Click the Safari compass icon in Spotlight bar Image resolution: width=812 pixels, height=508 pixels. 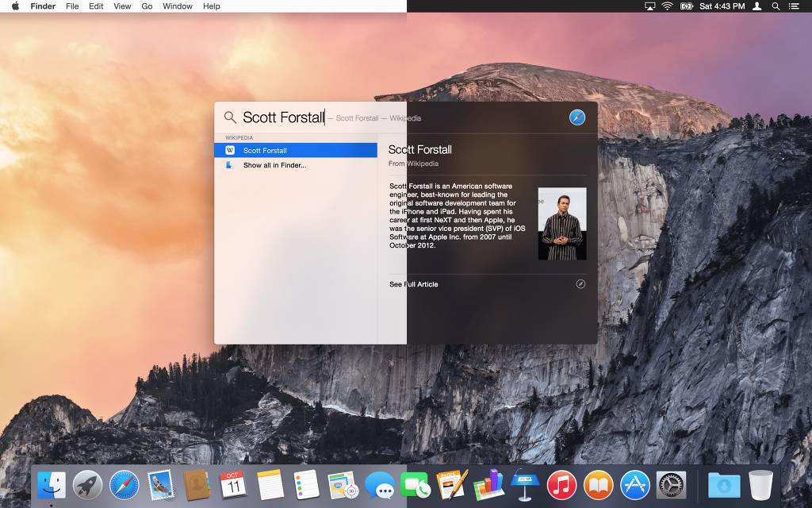(x=577, y=117)
